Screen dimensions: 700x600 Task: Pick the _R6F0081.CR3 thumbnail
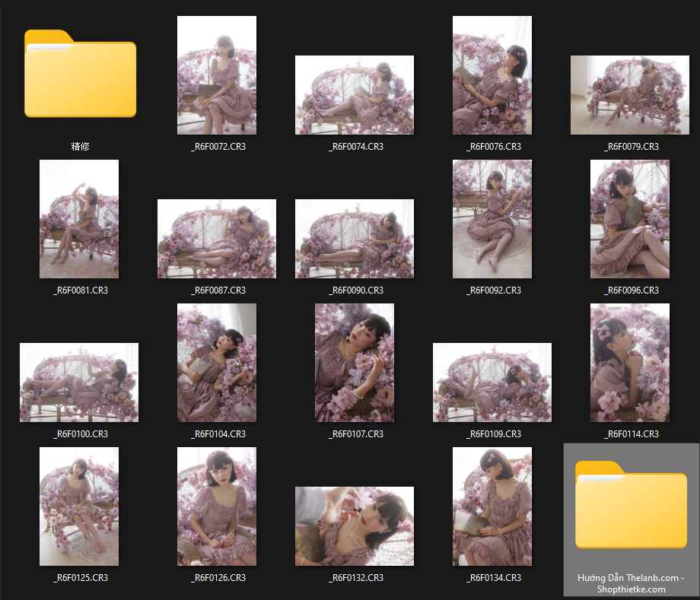click(x=79, y=219)
